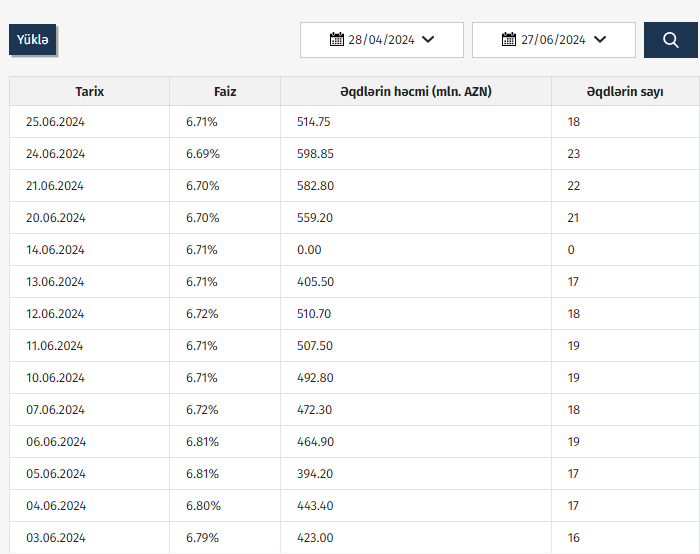This screenshot has height=554, width=700.
Task: Expand the end date dropdown chevron
Action: coord(600,40)
